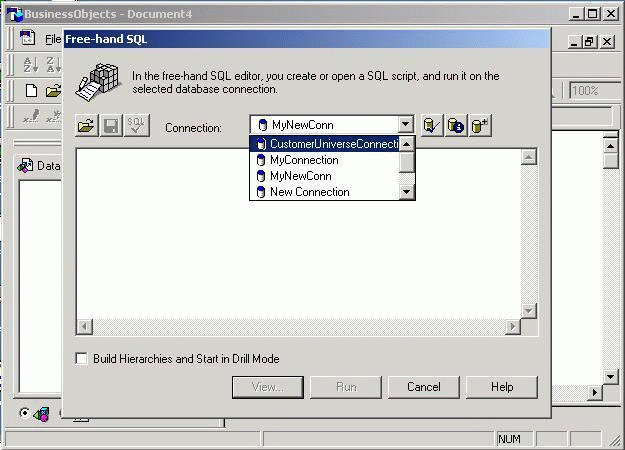Image resolution: width=625 pixels, height=450 pixels.
Task: Click the 100% zoom field in main window
Action: [593, 91]
